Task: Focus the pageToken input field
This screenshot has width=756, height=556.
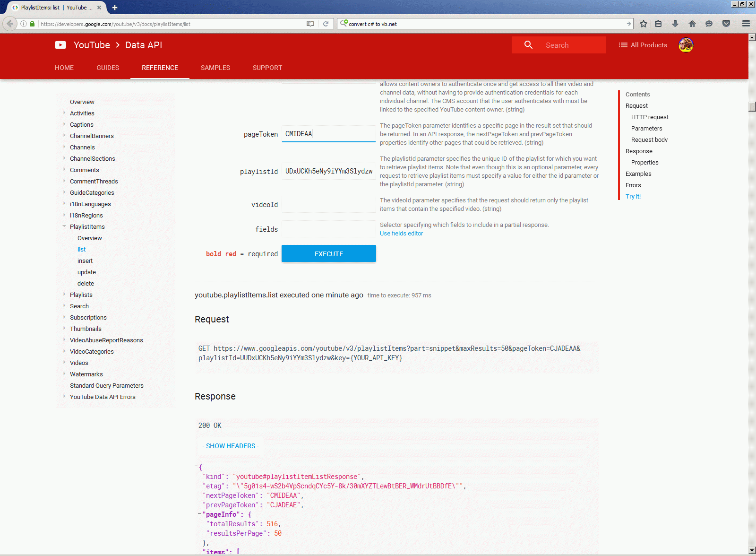Action: coord(329,134)
